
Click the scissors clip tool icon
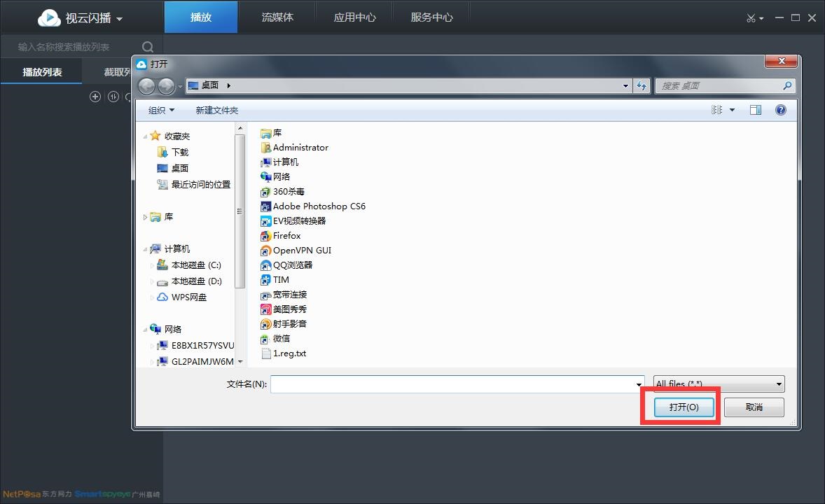[x=751, y=18]
